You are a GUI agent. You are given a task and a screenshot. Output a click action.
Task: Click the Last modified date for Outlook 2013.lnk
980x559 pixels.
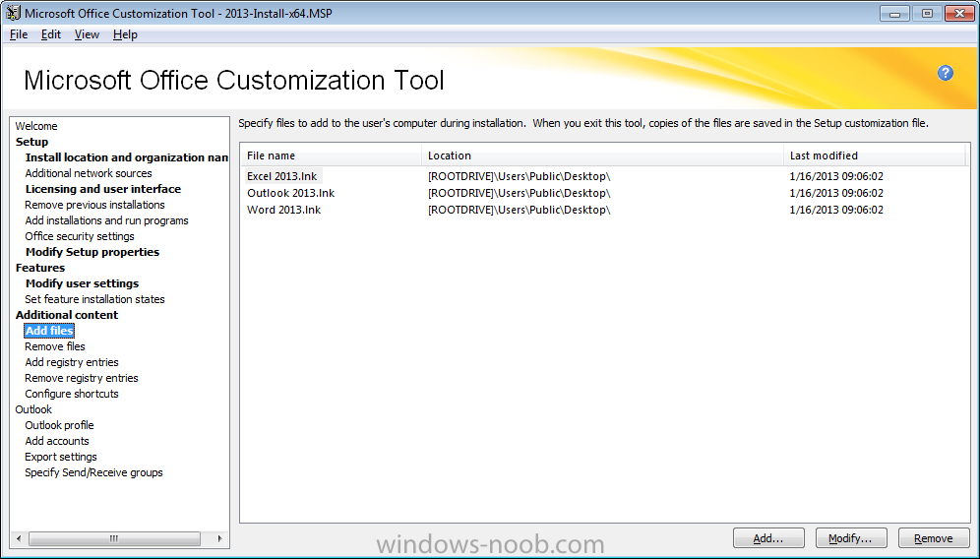tap(836, 193)
